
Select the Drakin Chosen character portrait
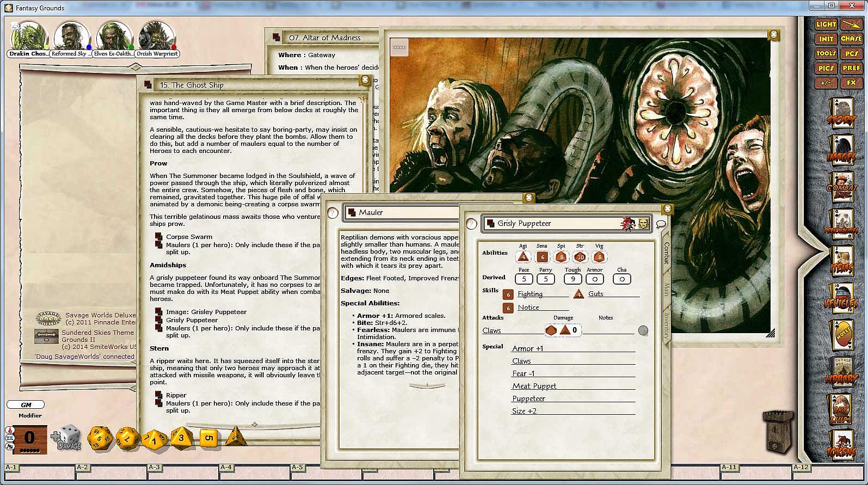click(x=29, y=37)
